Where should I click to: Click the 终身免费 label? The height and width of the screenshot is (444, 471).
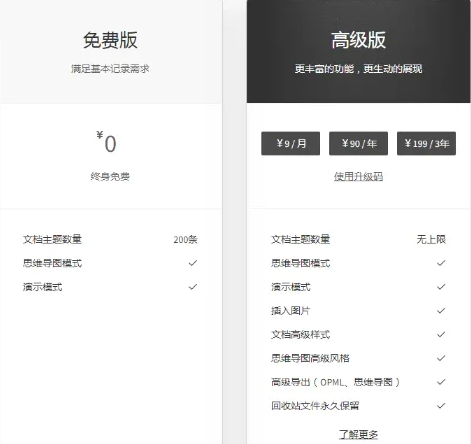pyautogui.click(x=110, y=176)
